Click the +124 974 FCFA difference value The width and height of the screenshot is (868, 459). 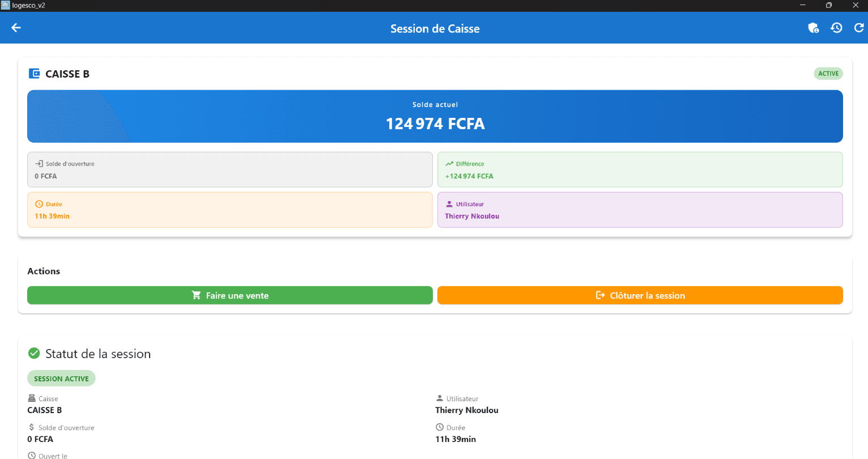[469, 176]
